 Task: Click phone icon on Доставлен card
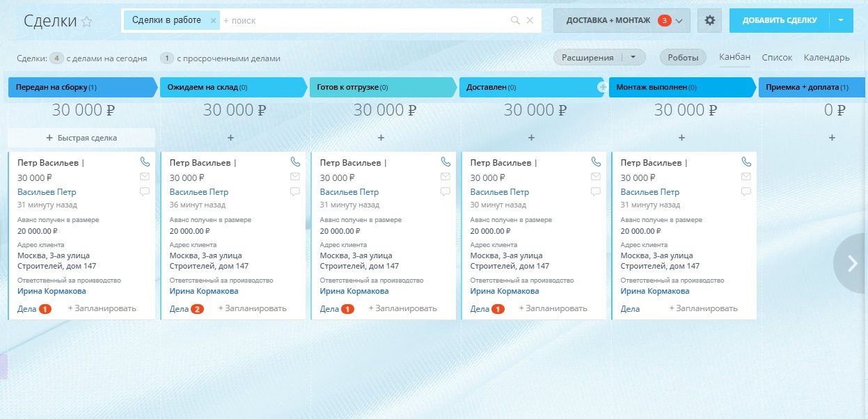click(596, 161)
